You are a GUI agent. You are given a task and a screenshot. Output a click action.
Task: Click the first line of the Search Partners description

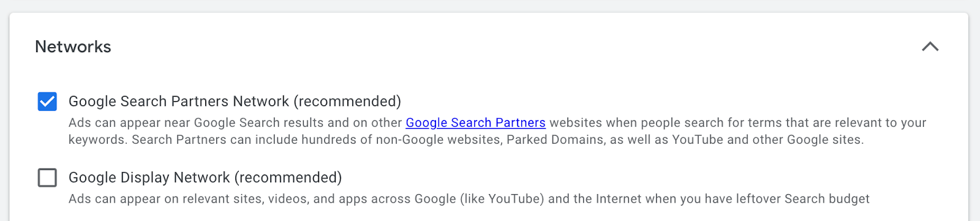point(497,122)
